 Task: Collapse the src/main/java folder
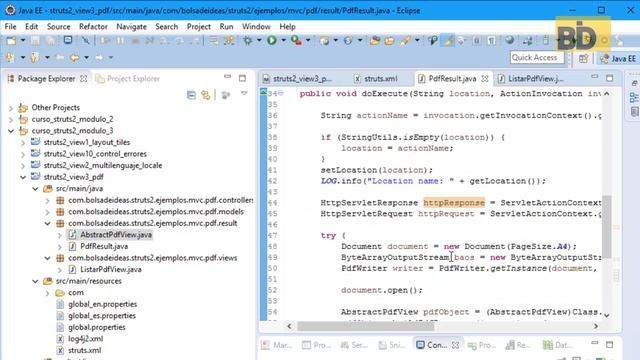35,189
